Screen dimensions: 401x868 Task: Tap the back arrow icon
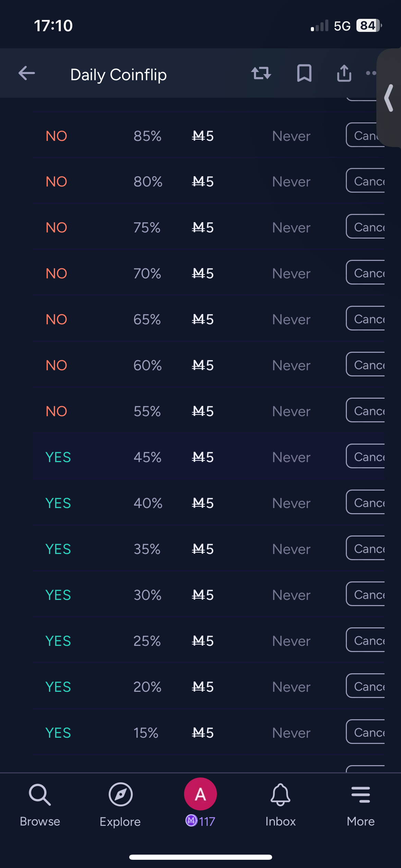(x=27, y=73)
